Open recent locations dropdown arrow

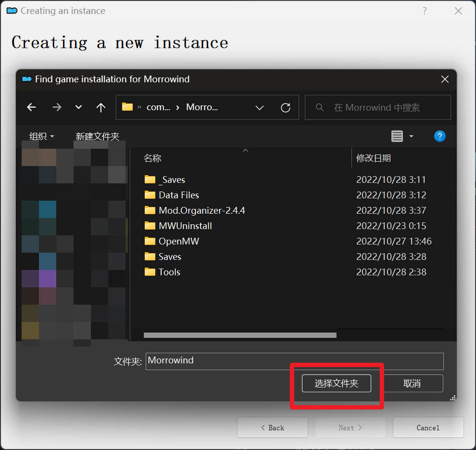coord(79,107)
